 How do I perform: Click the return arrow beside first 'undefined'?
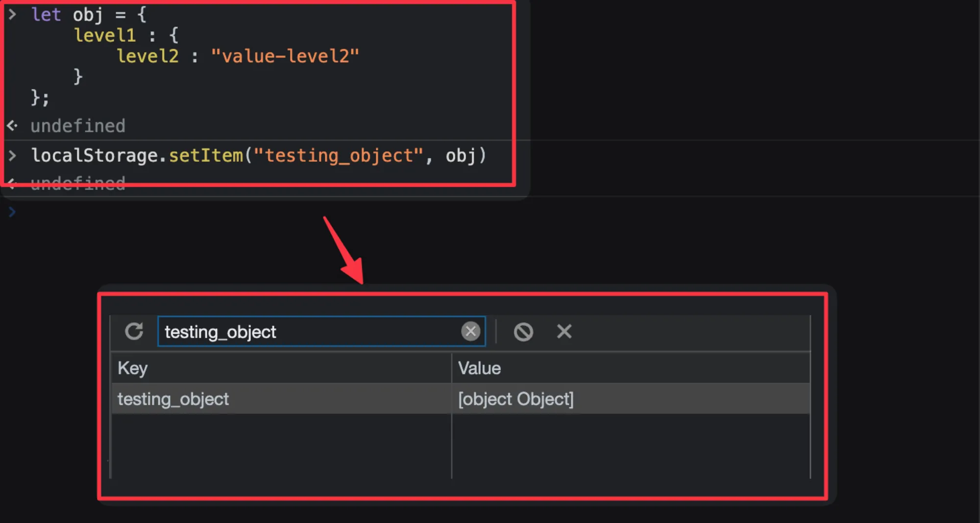12,126
